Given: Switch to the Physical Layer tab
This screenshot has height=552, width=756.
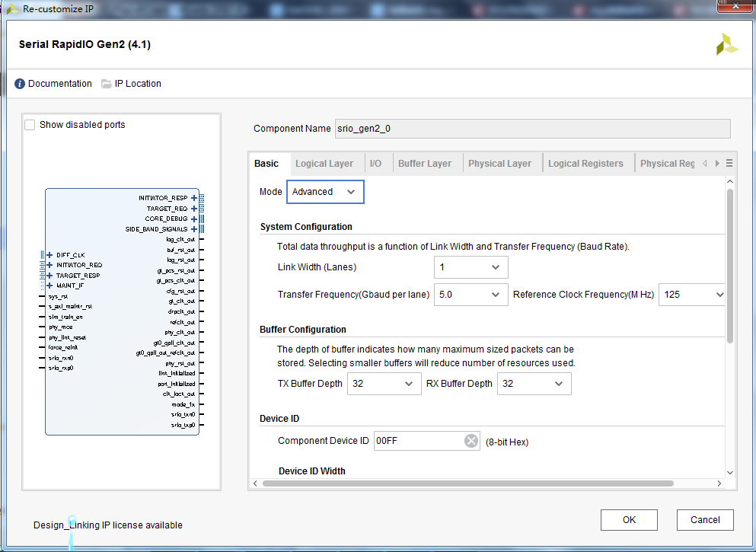Looking at the screenshot, I should coord(500,162).
